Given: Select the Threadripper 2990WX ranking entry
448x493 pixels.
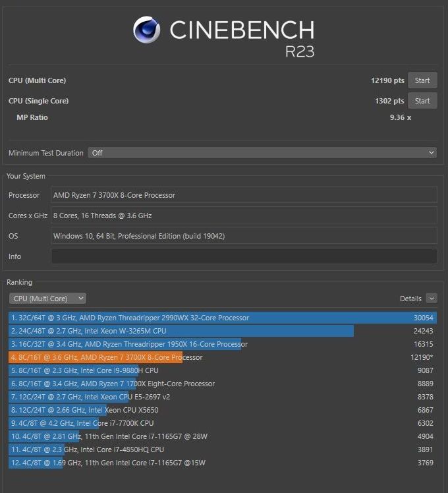Looking at the screenshot, I should click(223, 318).
